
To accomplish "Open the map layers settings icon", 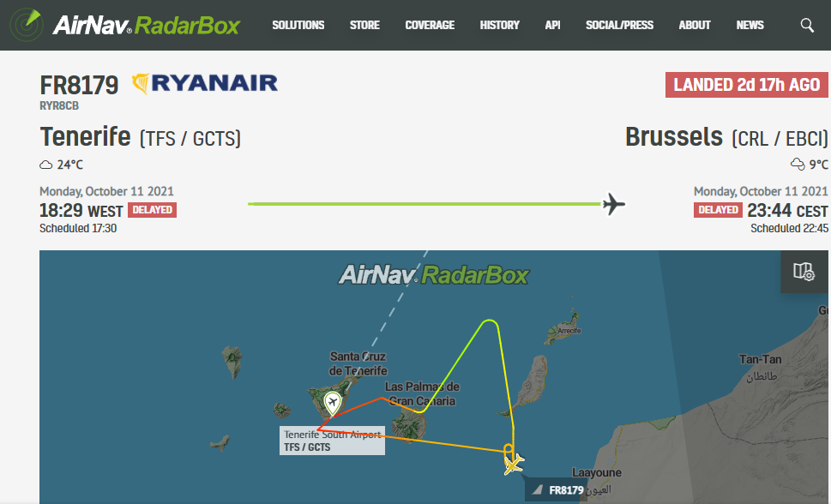I will (804, 272).
